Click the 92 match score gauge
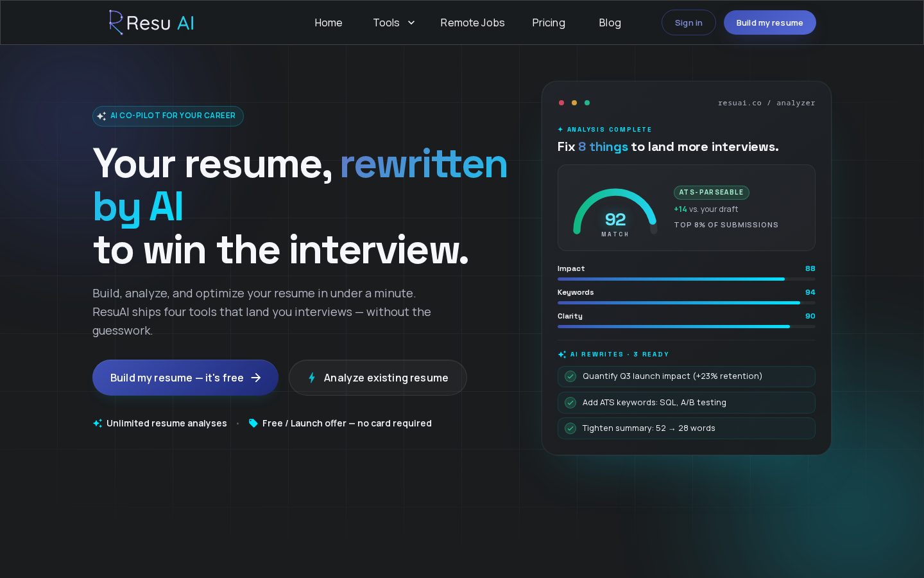 [x=615, y=212]
